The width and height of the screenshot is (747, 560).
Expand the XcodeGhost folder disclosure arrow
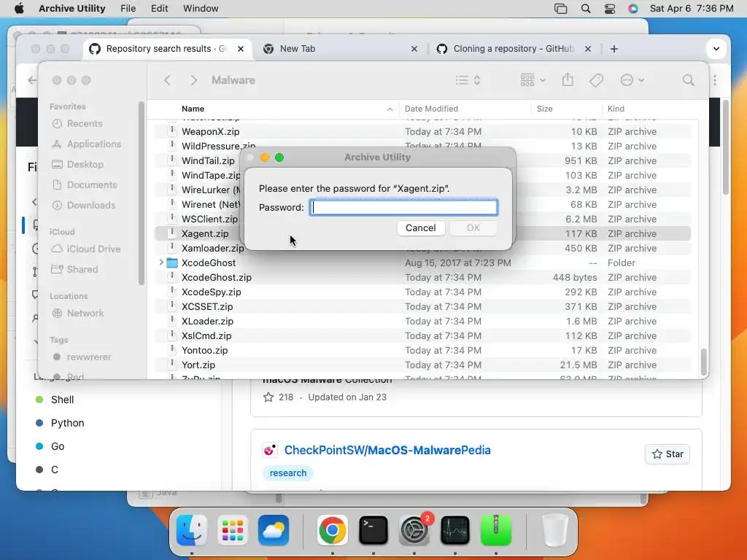pos(161,262)
